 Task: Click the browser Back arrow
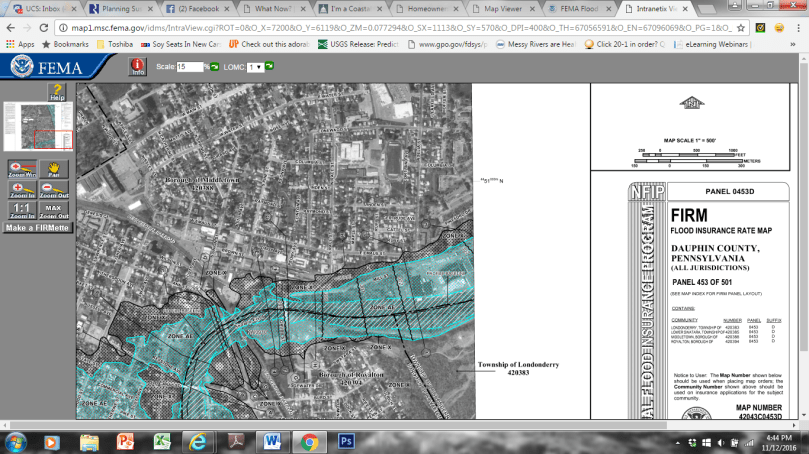point(11,28)
